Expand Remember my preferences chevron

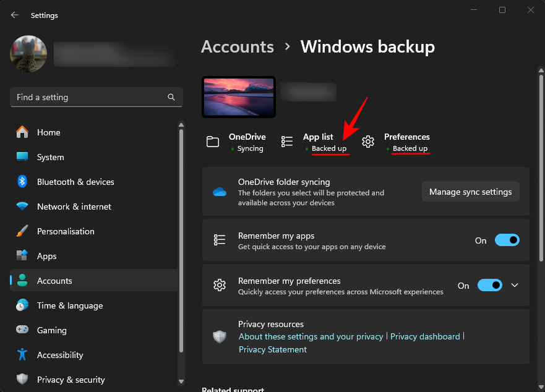tap(515, 286)
